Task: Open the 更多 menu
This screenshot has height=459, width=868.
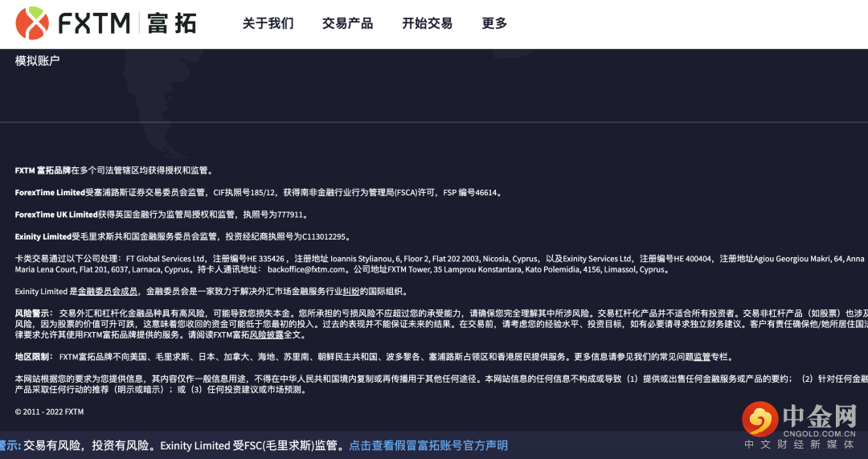Action: pyautogui.click(x=494, y=23)
